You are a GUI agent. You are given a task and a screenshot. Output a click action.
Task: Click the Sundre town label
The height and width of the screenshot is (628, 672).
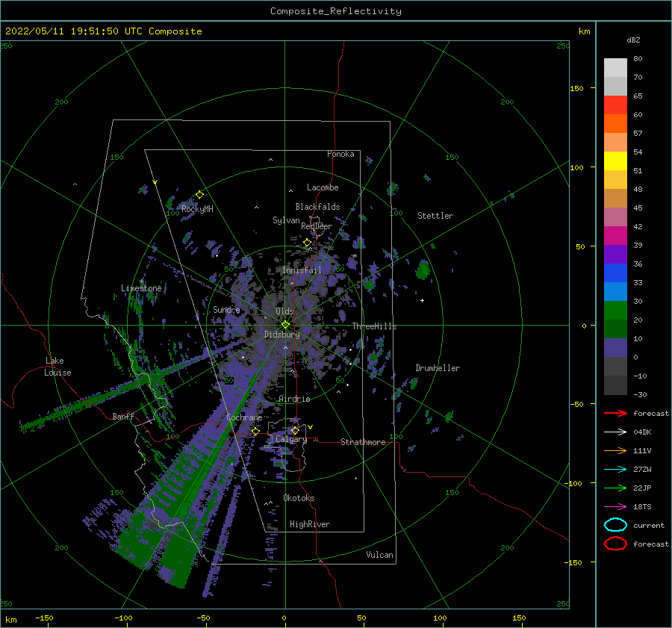click(226, 309)
